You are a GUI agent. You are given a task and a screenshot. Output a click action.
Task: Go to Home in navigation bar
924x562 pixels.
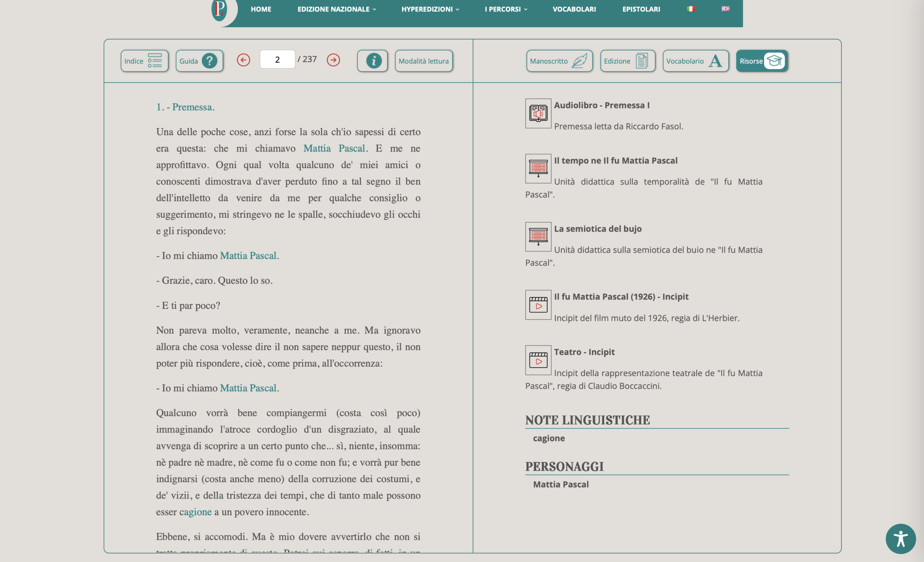(x=261, y=9)
